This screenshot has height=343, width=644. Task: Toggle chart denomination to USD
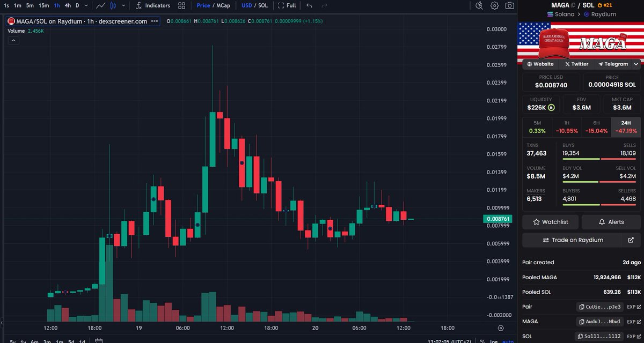click(247, 5)
